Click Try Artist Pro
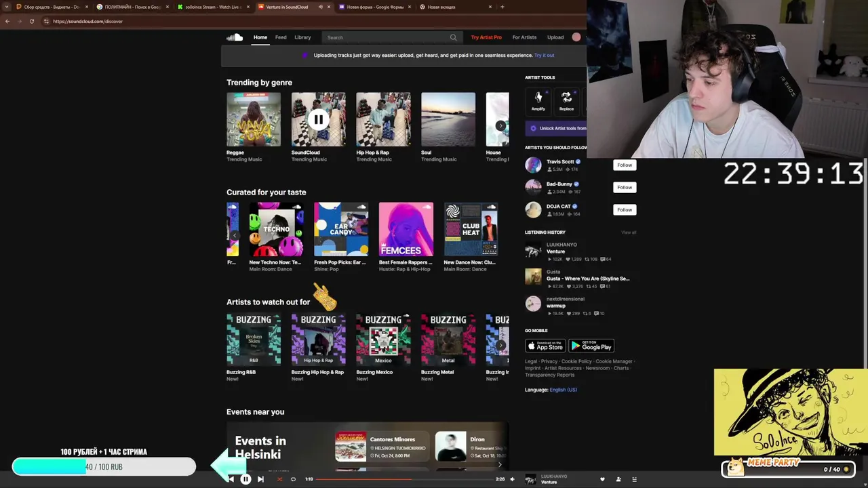The image size is (868, 488). coord(486,37)
